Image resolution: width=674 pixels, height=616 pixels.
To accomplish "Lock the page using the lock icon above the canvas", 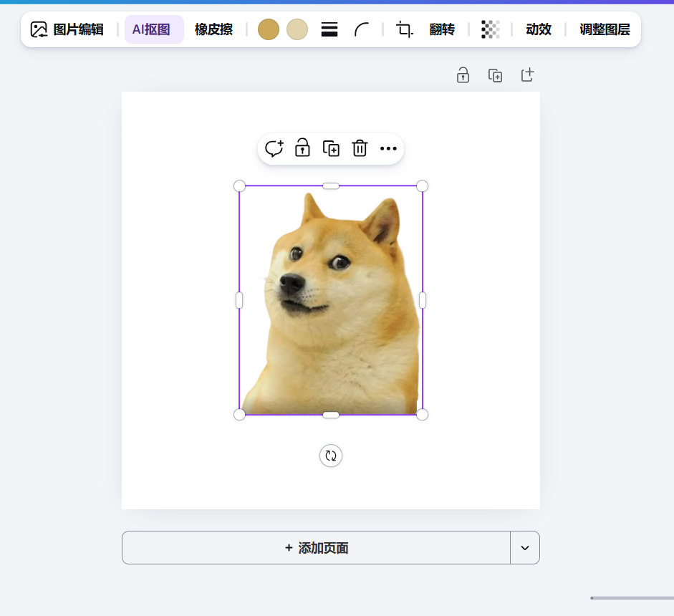I will 463,75.
